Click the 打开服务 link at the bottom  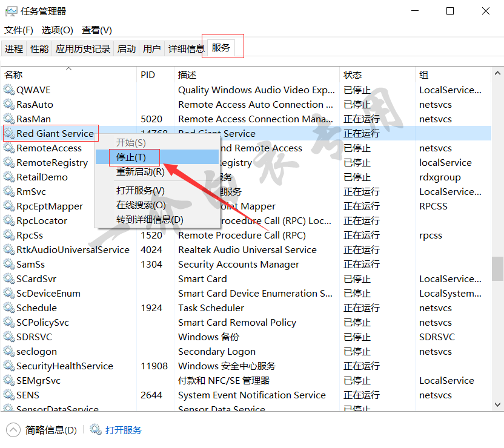pyautogui.click(x=123, y=430)
